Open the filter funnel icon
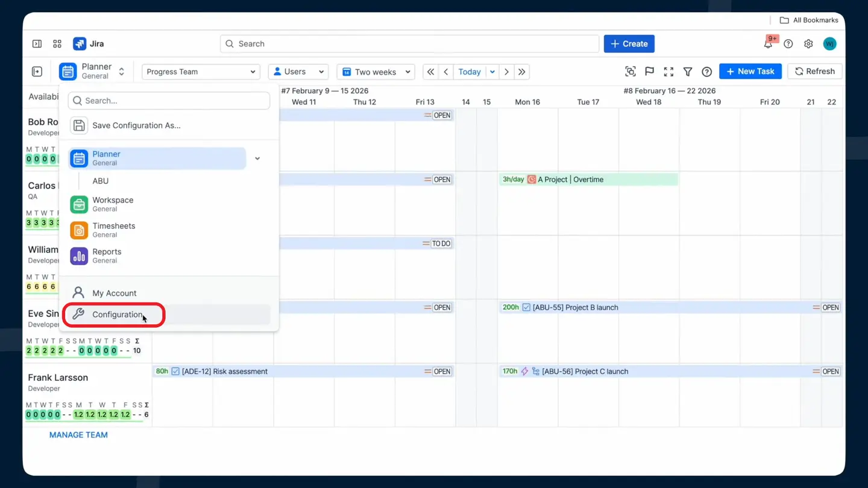Screen dimensions: 868x488 click(688, 72)
